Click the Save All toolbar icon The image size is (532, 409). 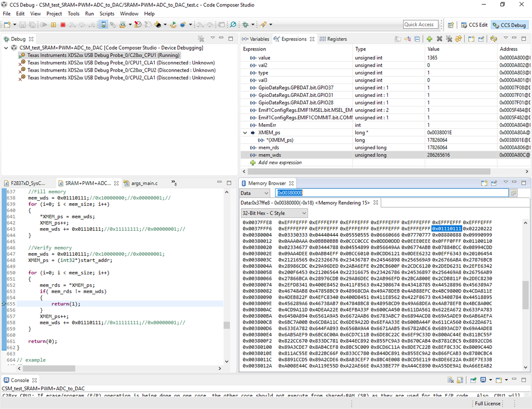(x=32, y=25)
